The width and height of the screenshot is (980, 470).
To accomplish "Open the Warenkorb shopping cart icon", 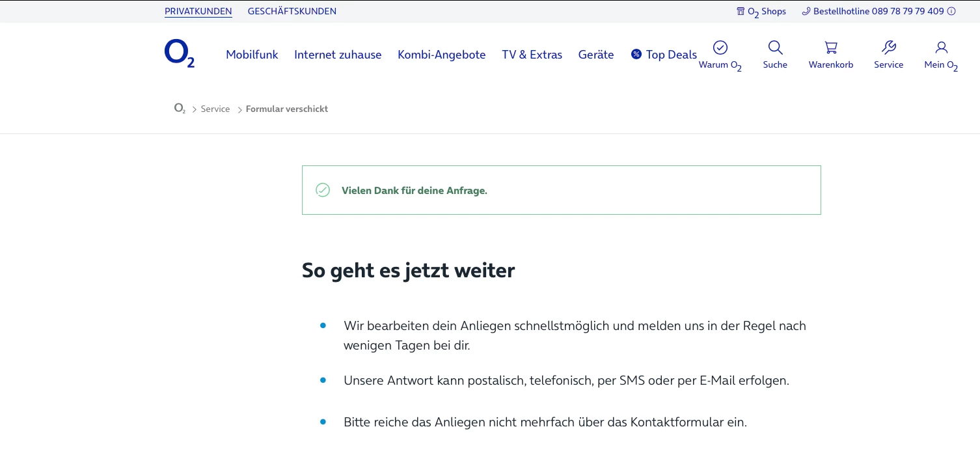I will tap(831, 48).
